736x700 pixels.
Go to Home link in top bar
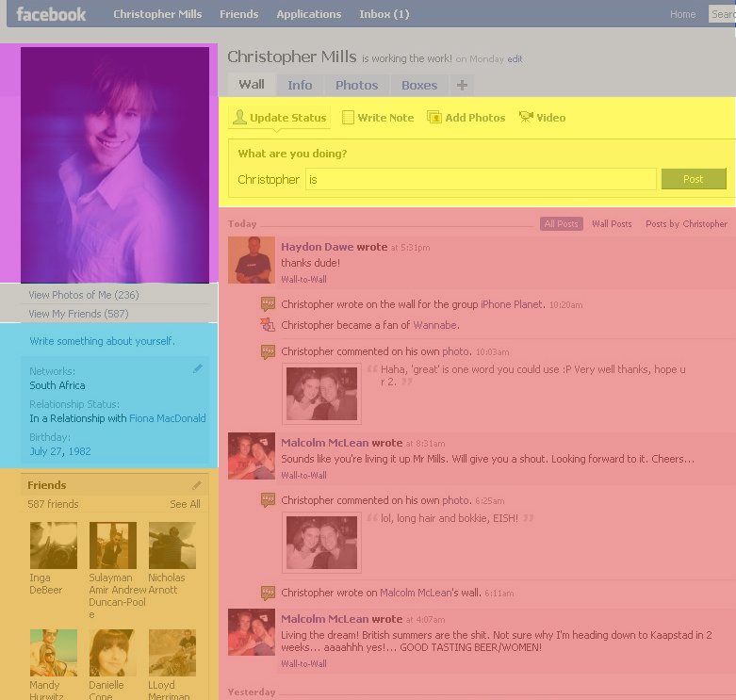click(x=682, y=14)
